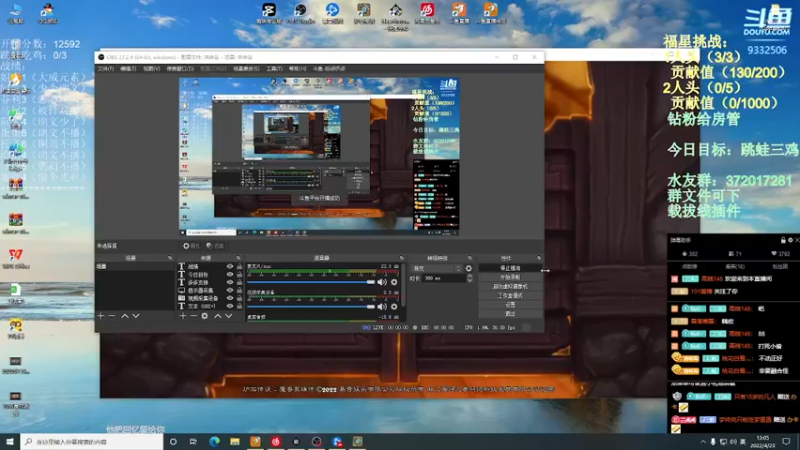Adjust the 麦克风/Aux volume slider
The image size is (800, 450).
pos(311,282)
